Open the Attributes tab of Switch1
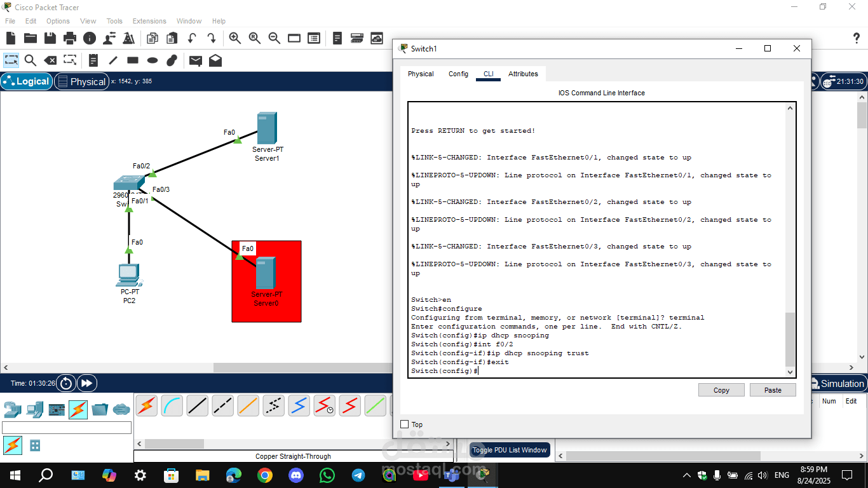This screenshot has height=488, width=868. (x=523, y=74)
